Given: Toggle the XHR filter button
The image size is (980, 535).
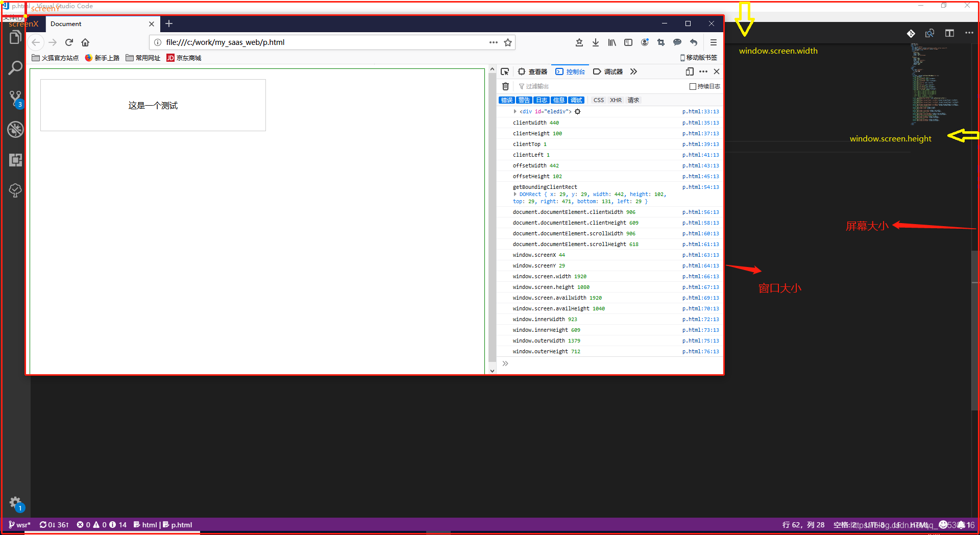Looking at the screenshot, I should 616,100.
